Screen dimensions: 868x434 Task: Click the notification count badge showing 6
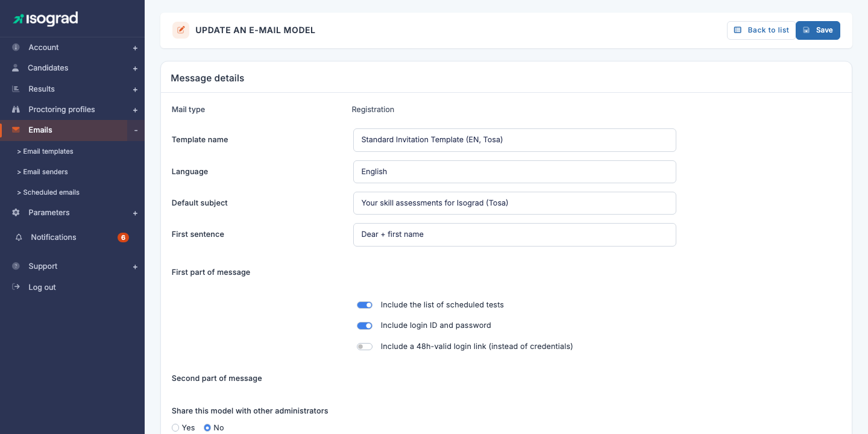(123, 237)
